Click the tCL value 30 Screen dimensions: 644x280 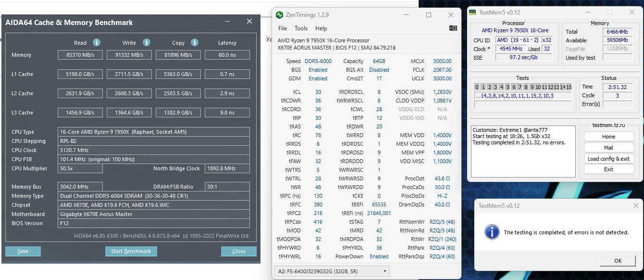pyautogui.click(x=318, y=92)
